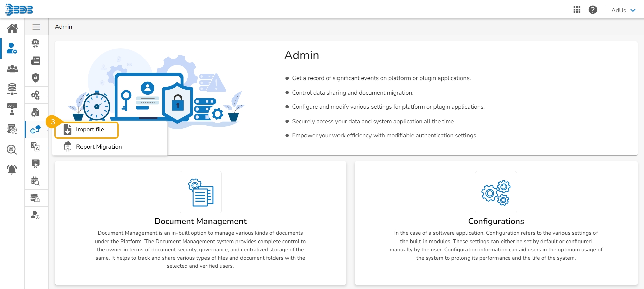The height and width of the screenshot is (289, 644).
Task: Click the Admin illustration image
Action: (x=156, y=89)
